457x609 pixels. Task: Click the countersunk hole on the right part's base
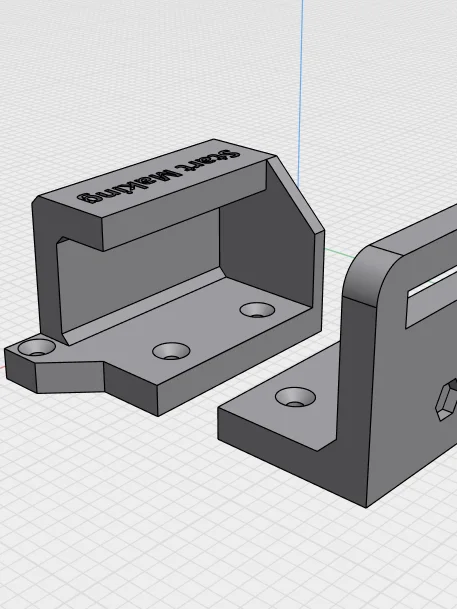click(295, 397)
